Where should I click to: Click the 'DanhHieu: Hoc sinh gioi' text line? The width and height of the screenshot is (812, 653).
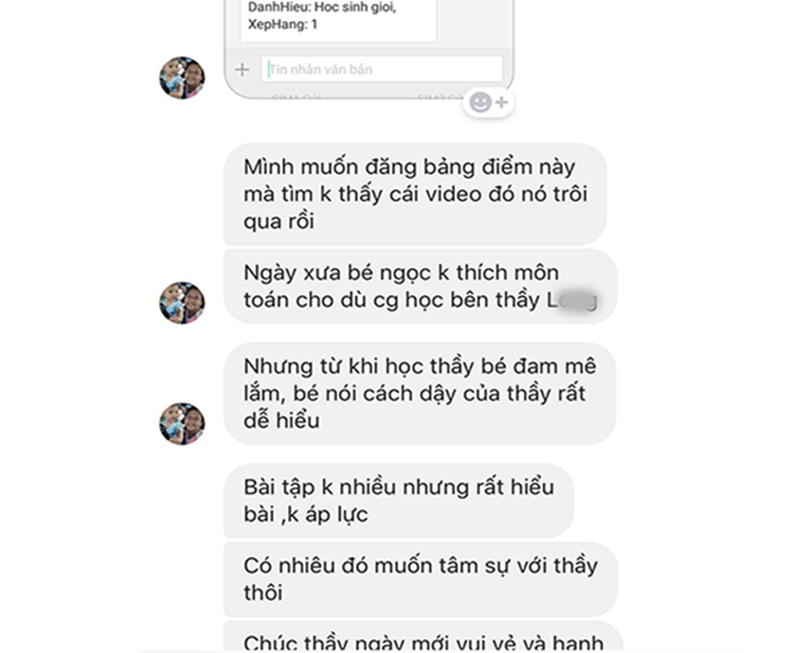[322, 7]
